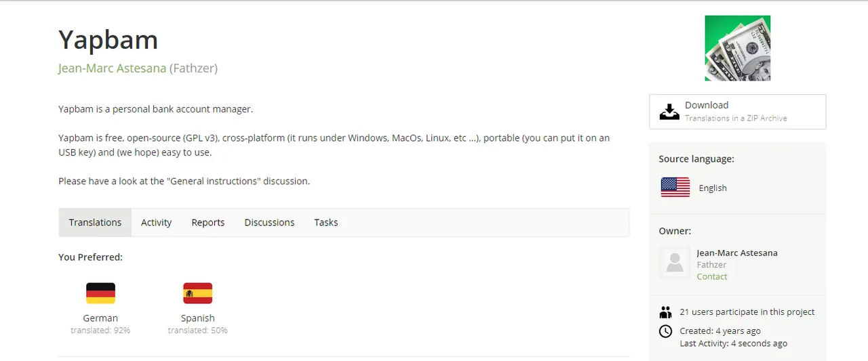
Task: Click the download tray icon
Action: [669, 111]
